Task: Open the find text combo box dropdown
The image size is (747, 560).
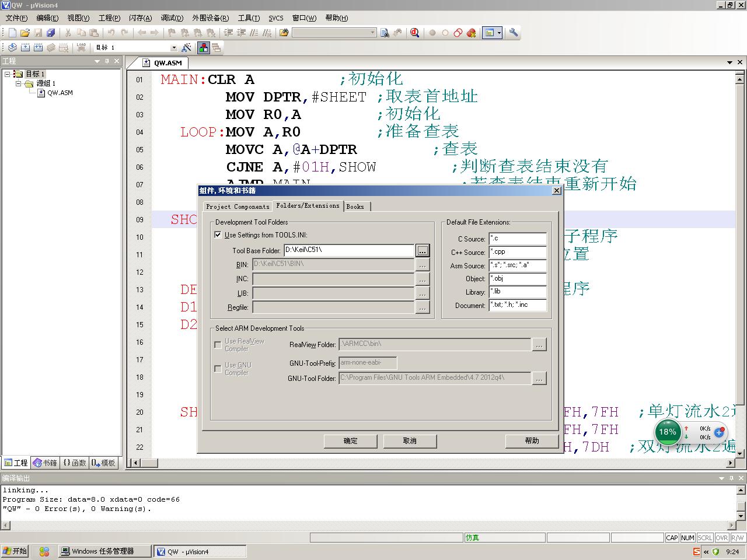Action: 373,33
